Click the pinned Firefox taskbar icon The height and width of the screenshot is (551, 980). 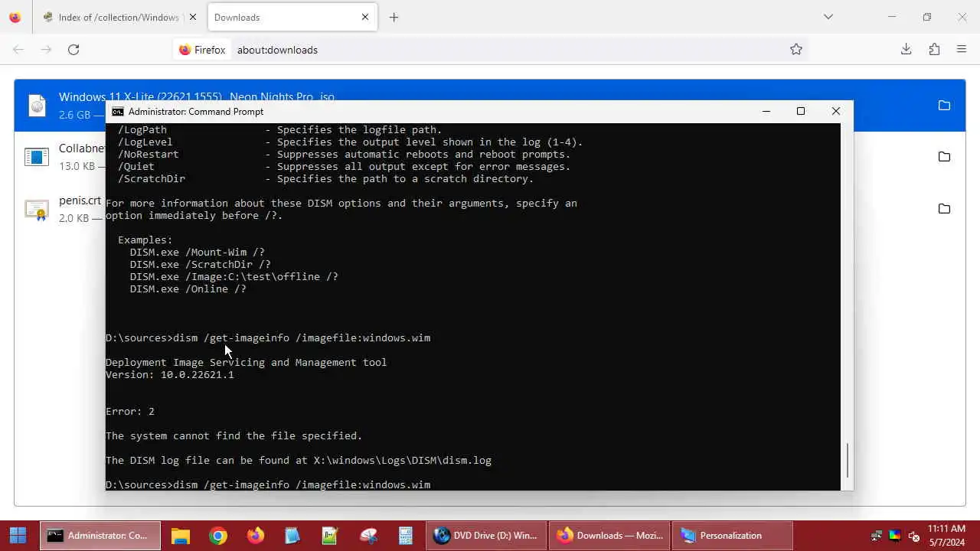pos(256,536)
